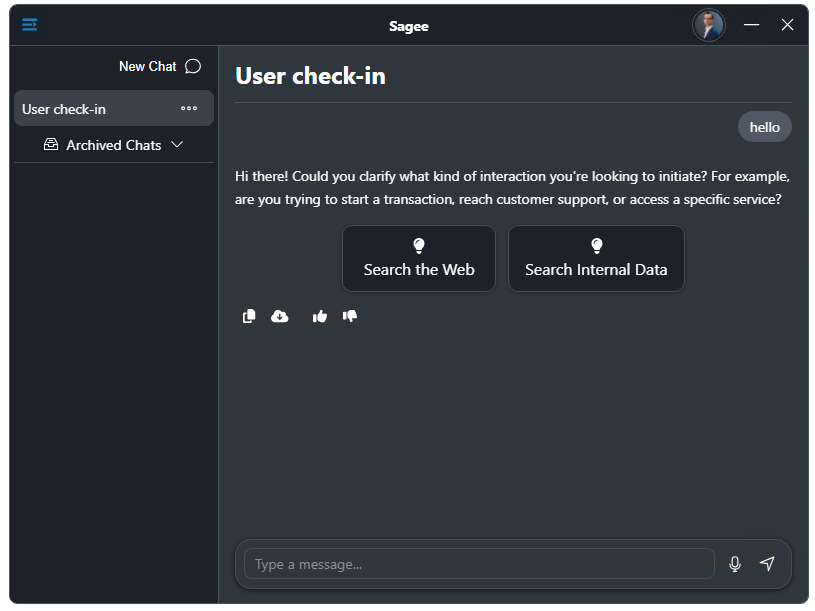Viewport: 815px width, 611px height.
Task: Click the archive box icon beside Archived Chats
Action: point(51,144)
